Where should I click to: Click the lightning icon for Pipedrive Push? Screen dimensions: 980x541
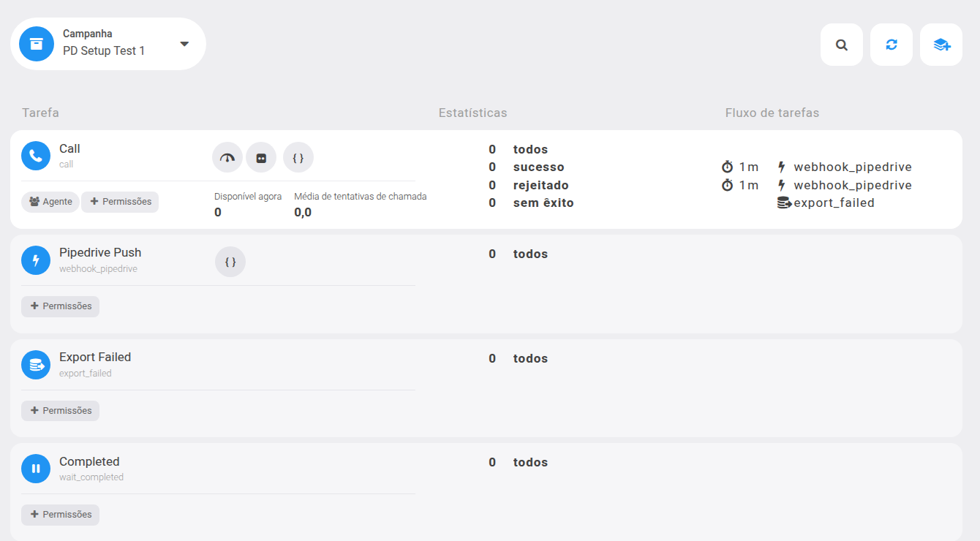point(36,260)
